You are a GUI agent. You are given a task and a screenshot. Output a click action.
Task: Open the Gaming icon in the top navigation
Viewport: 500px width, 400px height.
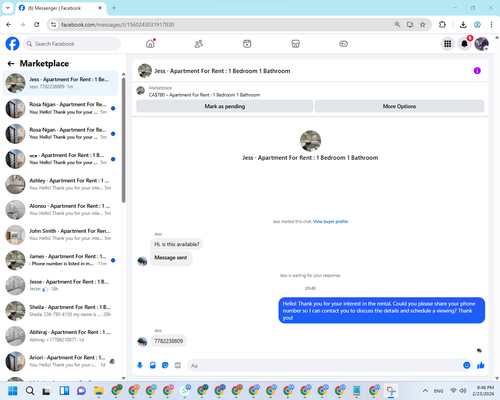(343, 44)
